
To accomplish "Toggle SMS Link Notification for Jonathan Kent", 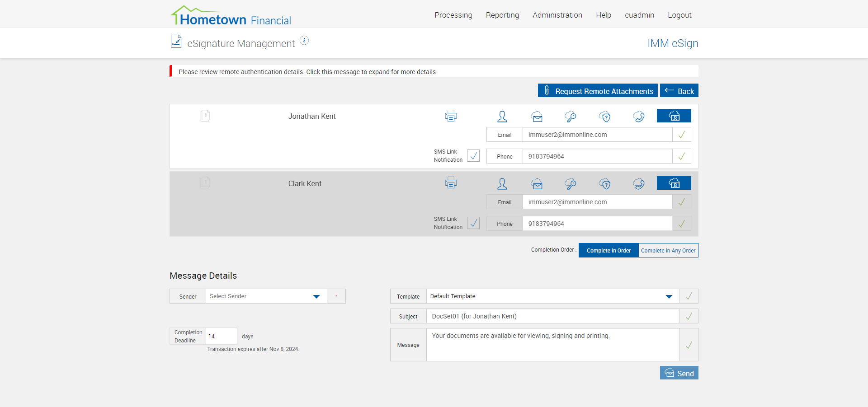I will click(473, 156).
